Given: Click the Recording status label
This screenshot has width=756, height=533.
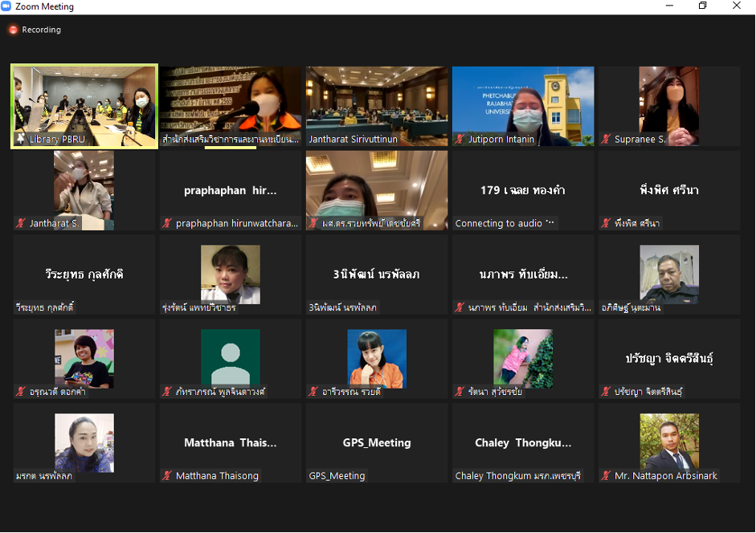Looking at the screenshot, I should pyautogui.click(x=41, y=30).
